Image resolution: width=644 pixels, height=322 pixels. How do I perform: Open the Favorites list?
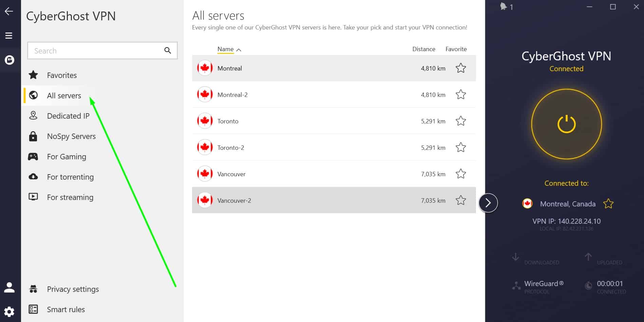[x=62, y=75]
